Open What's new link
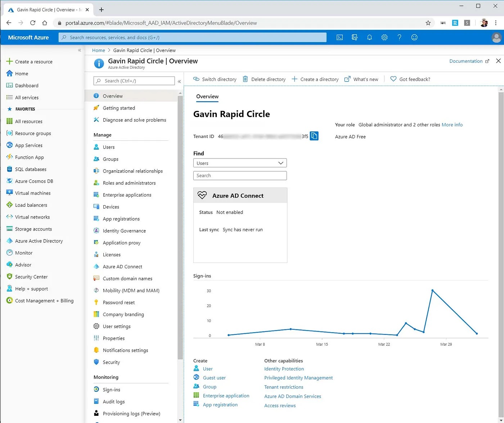The width and height of the screenshot is (504, 423). pyautogui.click(x=361, y=79)
